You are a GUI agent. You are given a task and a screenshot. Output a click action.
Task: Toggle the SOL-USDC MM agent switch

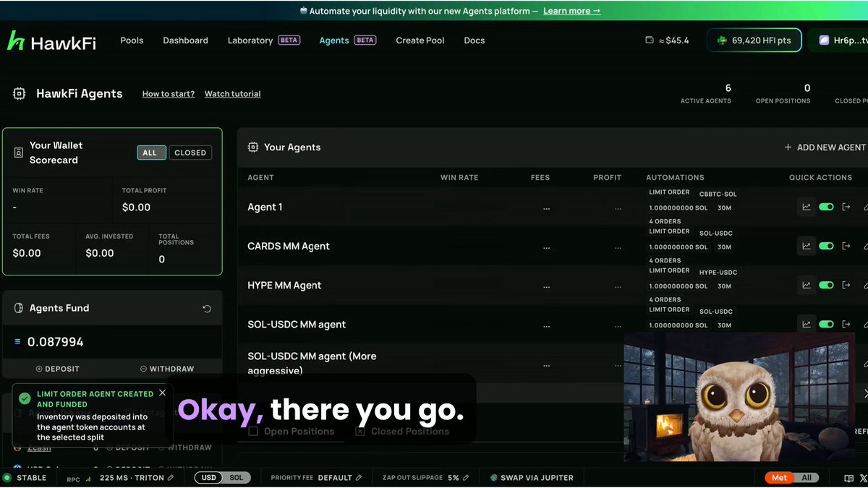pos(826,324)
